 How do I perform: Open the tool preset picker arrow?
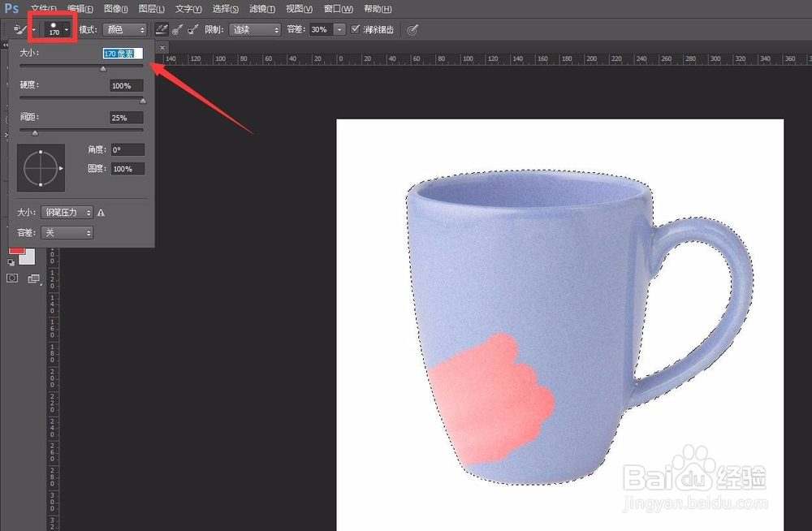(x=33, y=29)
